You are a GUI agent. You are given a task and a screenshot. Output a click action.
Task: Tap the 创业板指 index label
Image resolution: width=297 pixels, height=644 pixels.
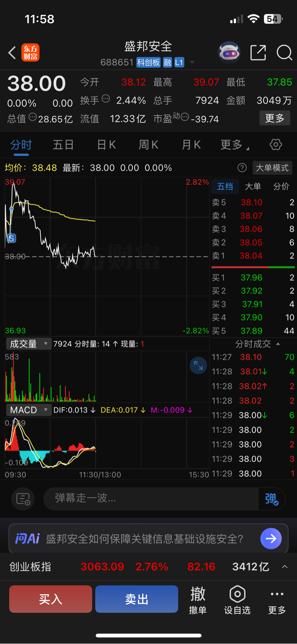[30, 567]
